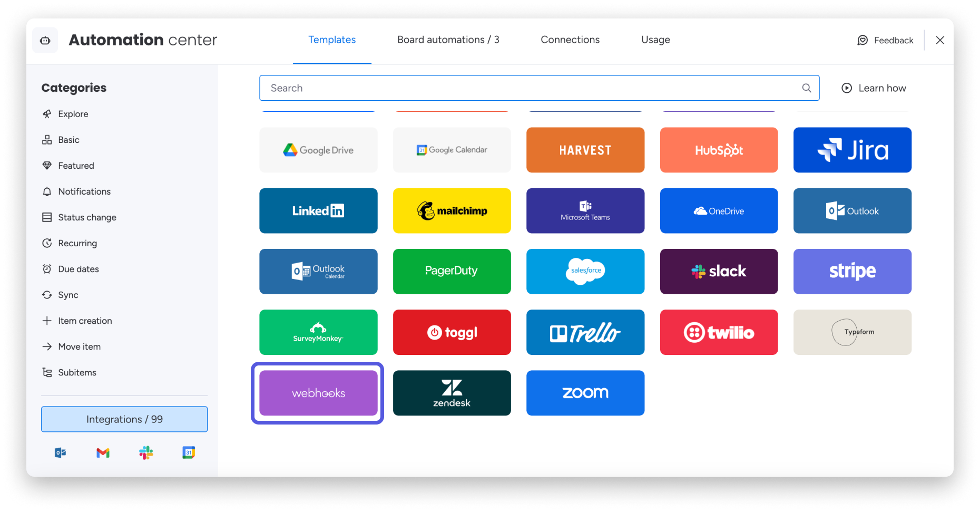Viewport: 980px width, 511px height.
Task: Switch to Board automations tab
Action: point(448,40)
